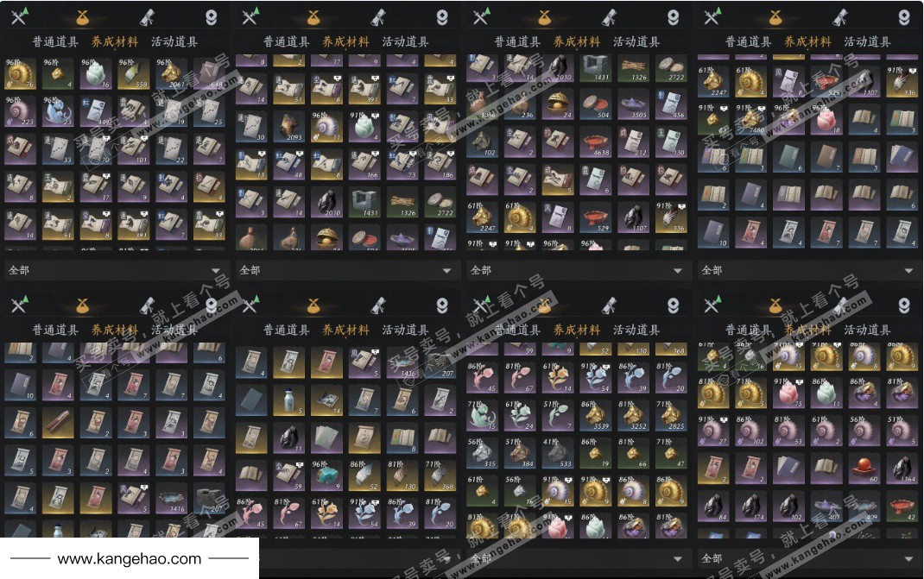Open the 全部 dropdown in top-left panel
The height and width of the screenshot is (579, 924).
tap(114, 270)
